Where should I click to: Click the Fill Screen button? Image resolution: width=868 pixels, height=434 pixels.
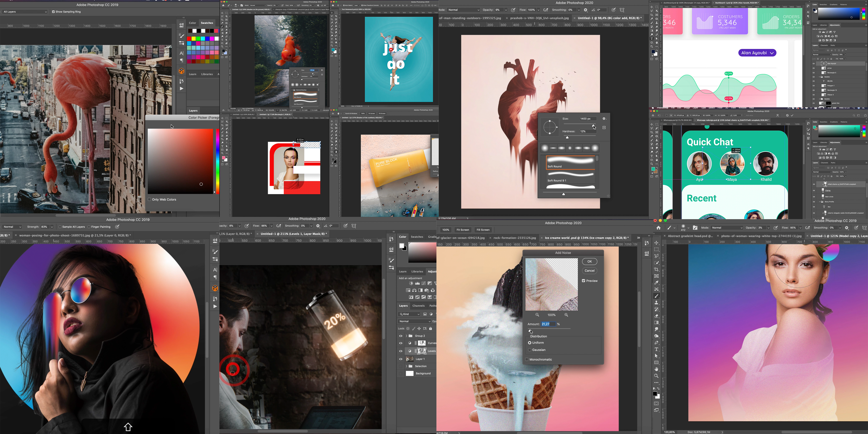(x=483, y=230)
